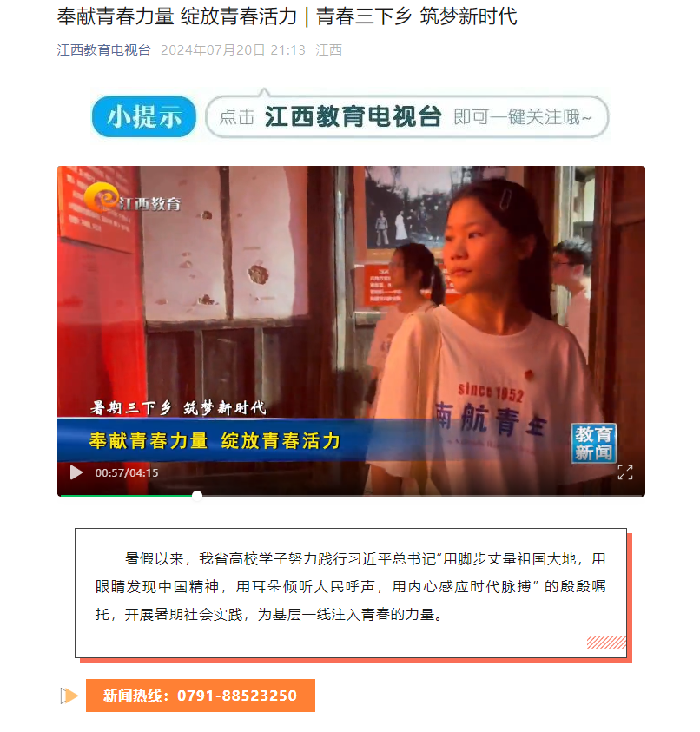This screenshot has height=732, width=700.
Task: Click the red striped decoration in text box
Action: 606,643
